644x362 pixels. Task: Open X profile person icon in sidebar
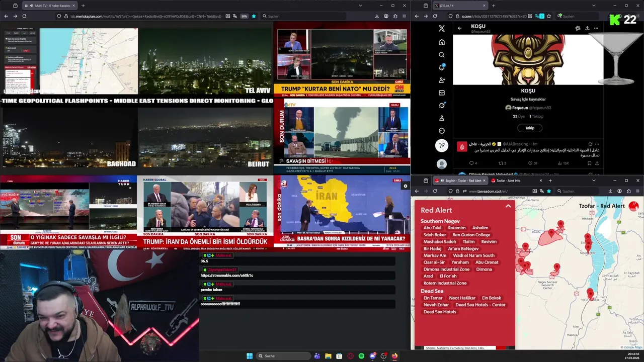[442, 118]
